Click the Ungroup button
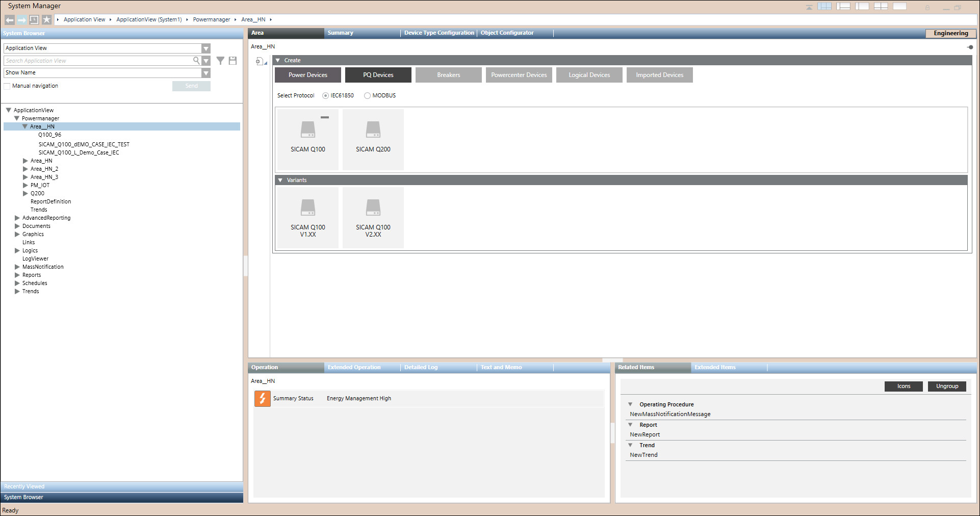Image resolution: width=980 pixels, height=516 pixels. point(946,386)
